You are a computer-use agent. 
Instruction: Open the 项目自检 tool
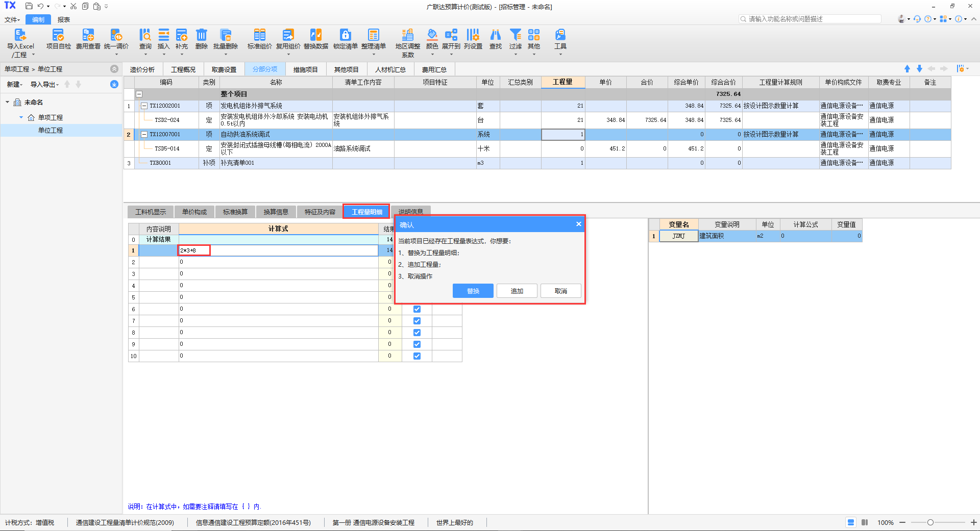[58, 35]
